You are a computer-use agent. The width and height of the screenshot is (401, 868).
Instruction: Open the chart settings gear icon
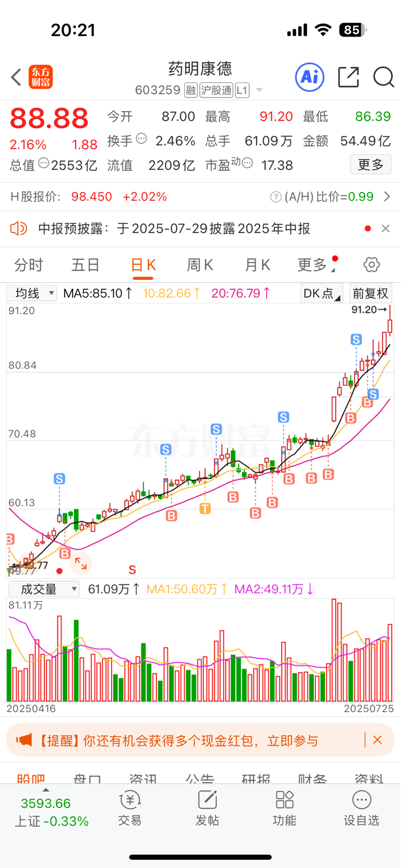click(372, 264)
